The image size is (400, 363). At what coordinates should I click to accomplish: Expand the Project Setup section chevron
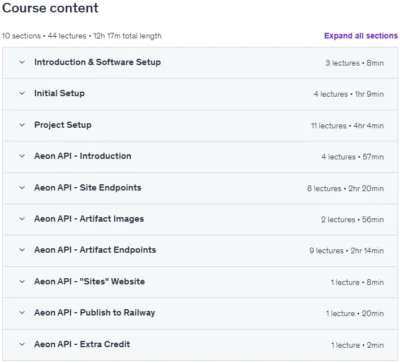22,125
